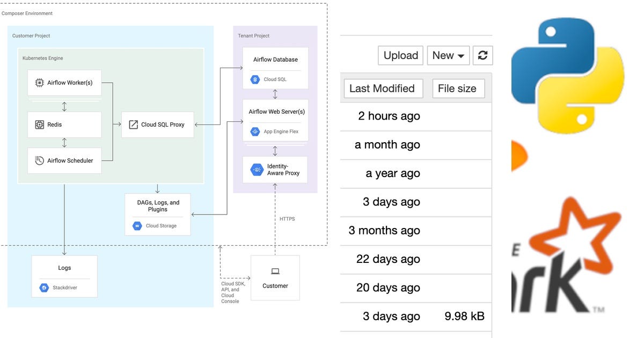
Task: Select the Stackdriver icon under Logs
Action: coord(43,287)
